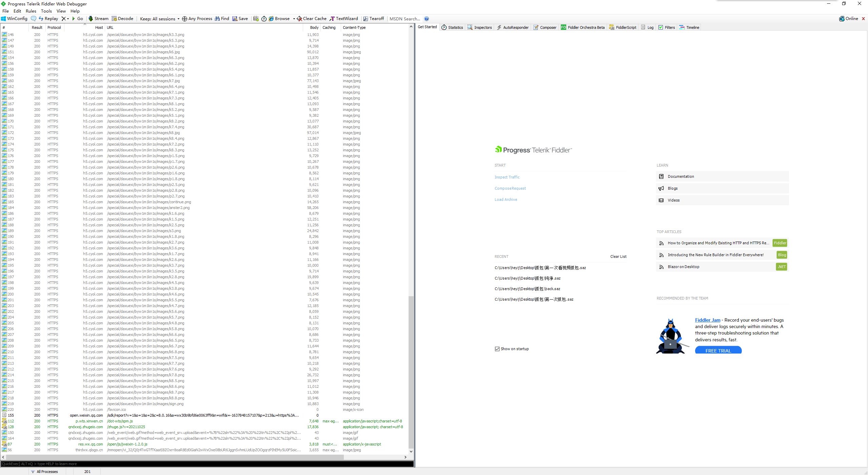Open the Fiddler Orchestra Beta tab
The image size is (868, 475).
coord(583,27)
